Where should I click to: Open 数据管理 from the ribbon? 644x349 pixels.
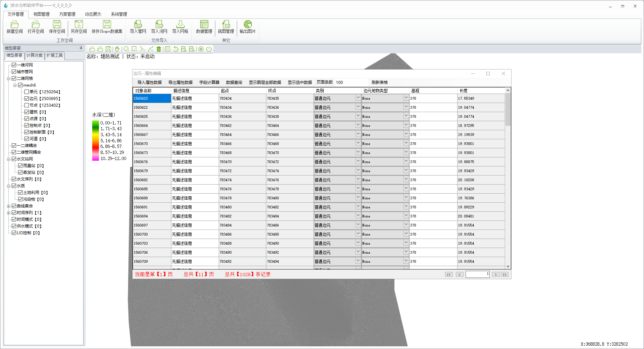point(204,27)
